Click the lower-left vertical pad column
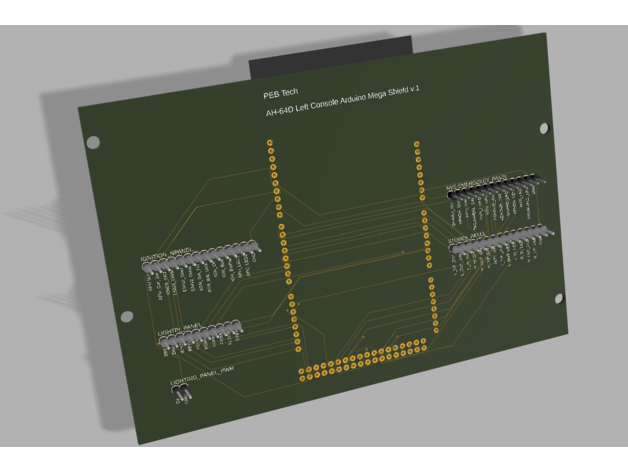This screenshot has width=628, height=472. coord(292,320)
